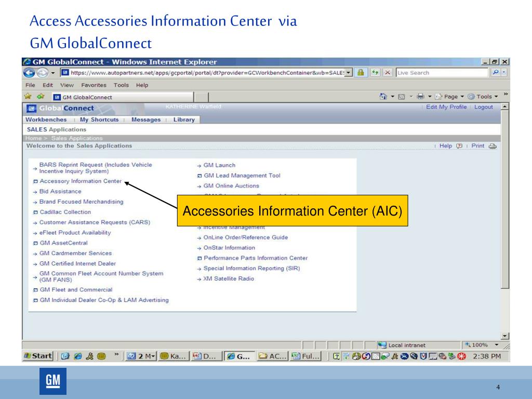This screenshot has width=532, height=399.
Task: Open GM AssetCentral link
Action: [x=63, y=243]
